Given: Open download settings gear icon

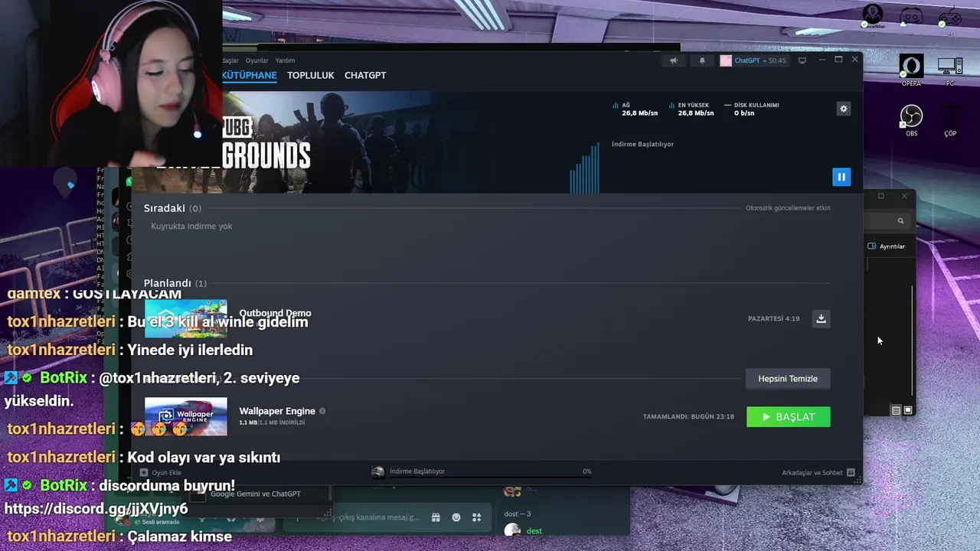Looking at the screenshot, I should pos(844,109).
